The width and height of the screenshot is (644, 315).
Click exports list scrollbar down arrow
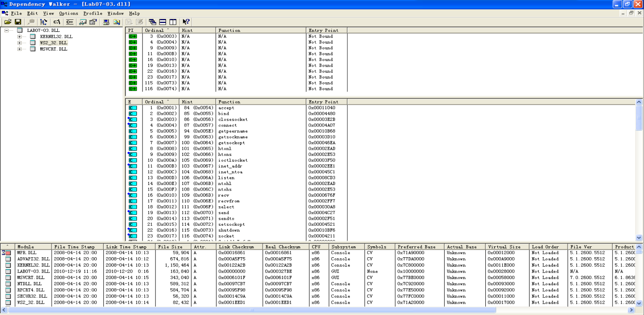pos(639,238)
